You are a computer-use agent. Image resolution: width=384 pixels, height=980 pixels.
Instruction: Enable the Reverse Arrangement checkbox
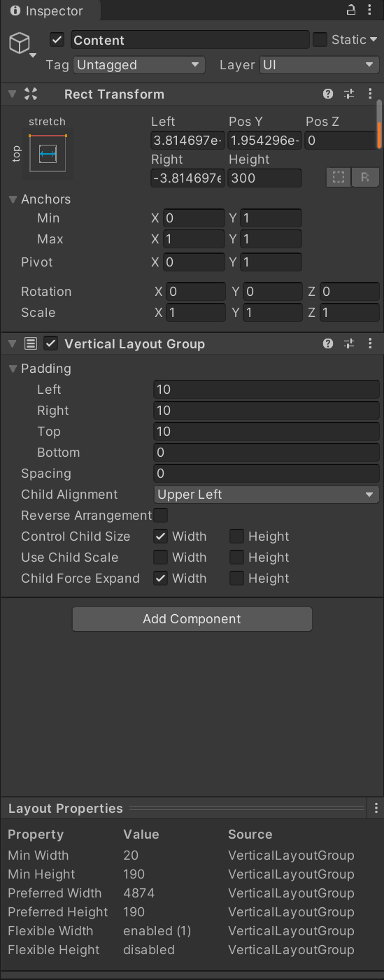pos(161,516)
